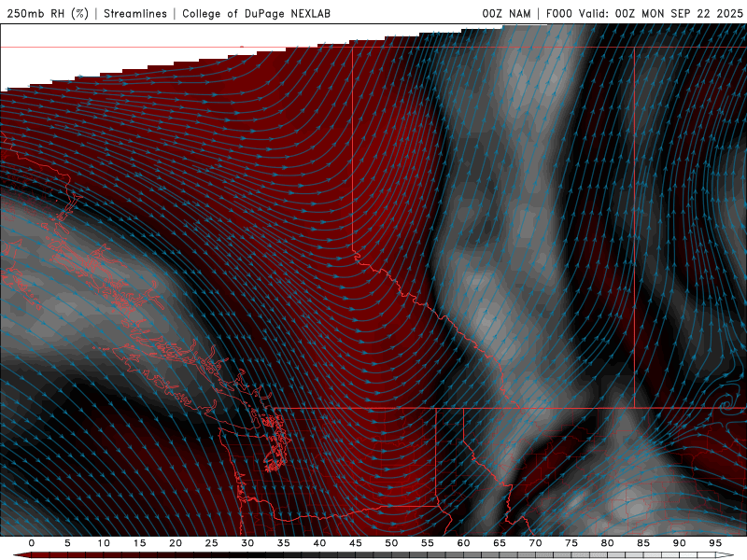Image resolution: width=747 pixels, height=560 pixels.
Task: Click the '80' value on the color scale
Action: pyautogui.click(x=607, y=543)
